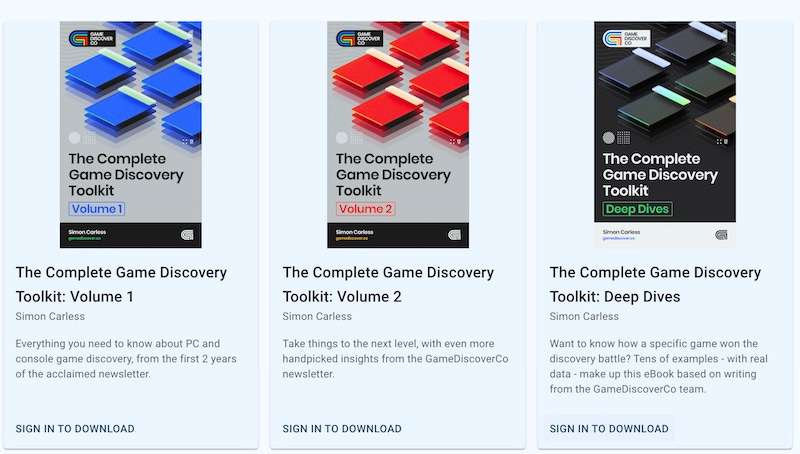Click the small G emblem on Volume 2 footer
This screenshot has height=454, width=800.
(x=455, y=235)
